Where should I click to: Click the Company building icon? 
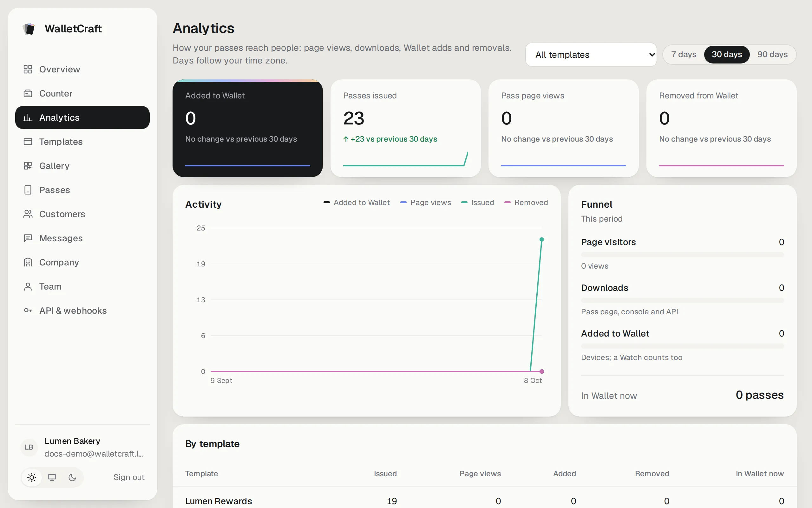click(x=28, y=262)
